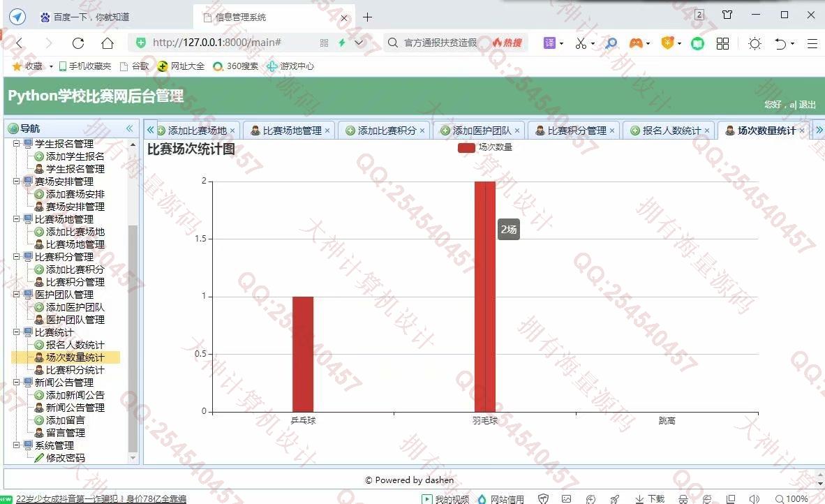Viewport: 825px width, 504px height.
Task: Click the address bar URL field
Action: pos(217,43)
